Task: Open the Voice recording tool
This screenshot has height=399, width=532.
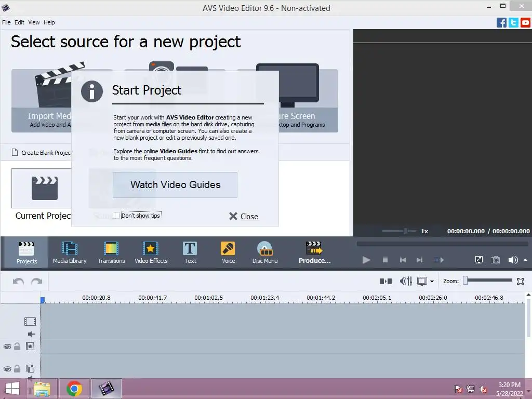Action: (228, 253)
